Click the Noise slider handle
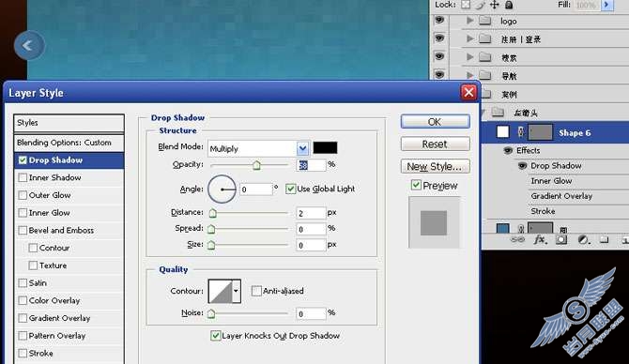The width and height of the screenshot is (629, 364). click(x=211, y=313)
